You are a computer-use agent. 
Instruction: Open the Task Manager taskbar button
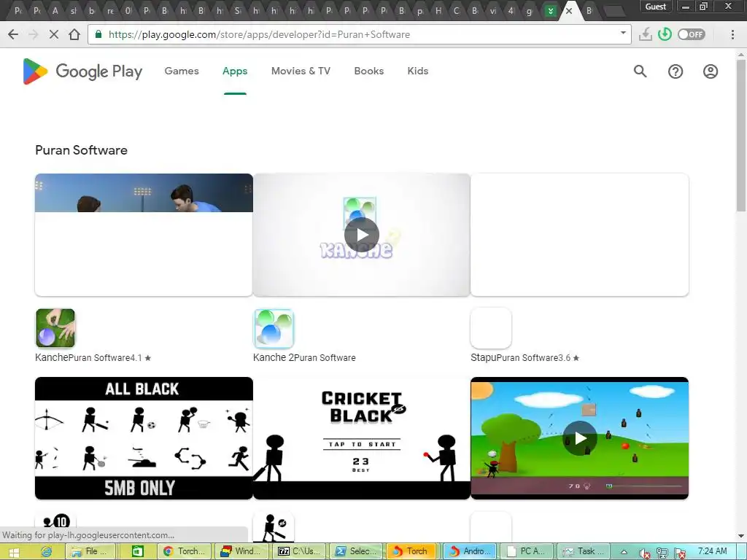click(584, 551)
